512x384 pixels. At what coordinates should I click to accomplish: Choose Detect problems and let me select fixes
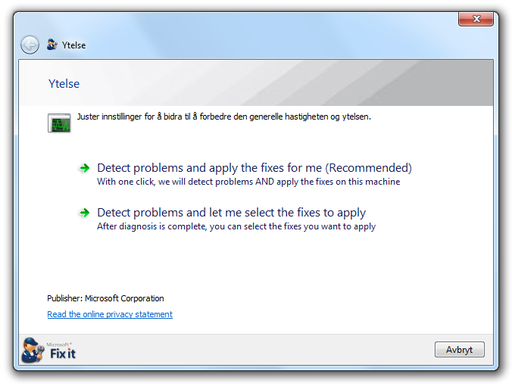(231, 212)
